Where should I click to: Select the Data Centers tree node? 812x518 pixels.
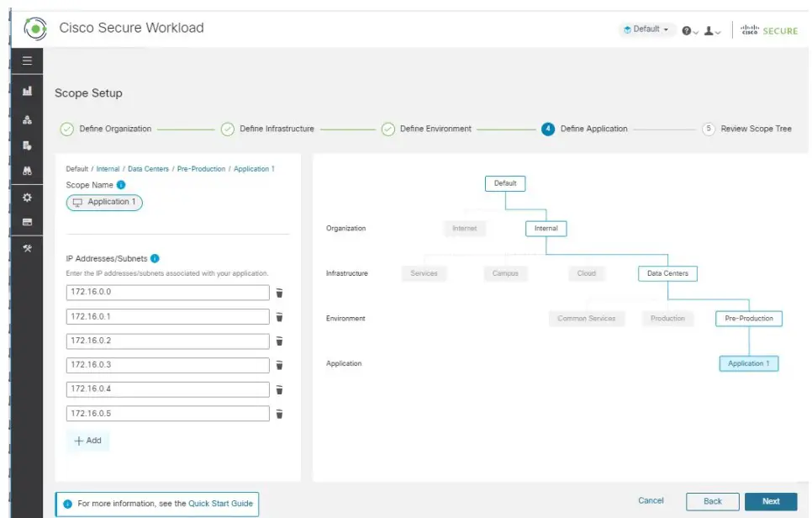(667, 273)
